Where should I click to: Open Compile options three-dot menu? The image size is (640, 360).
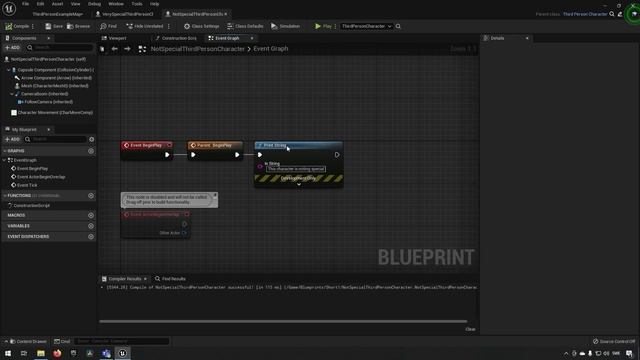[33, 26]
